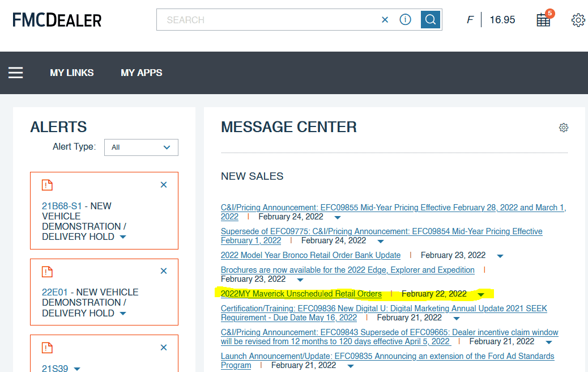Image resolution: width=588 pixels, height=372 pixels.
Task: Dismiss the 21B68-S1 alert
Action: coord(164,185)
